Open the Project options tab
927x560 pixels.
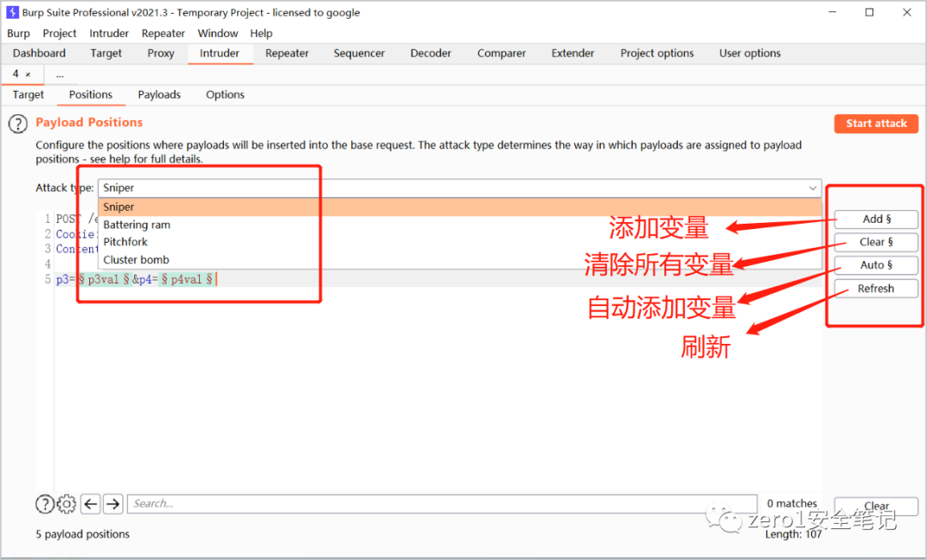tap(657, 53)
